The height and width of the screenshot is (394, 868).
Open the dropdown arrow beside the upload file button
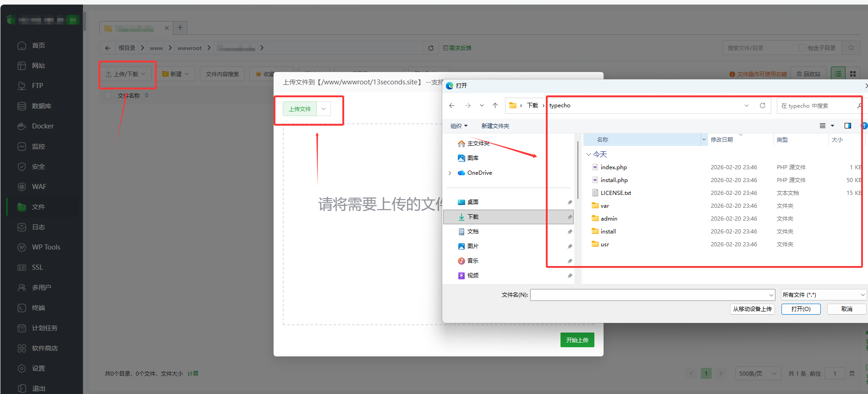324,109
